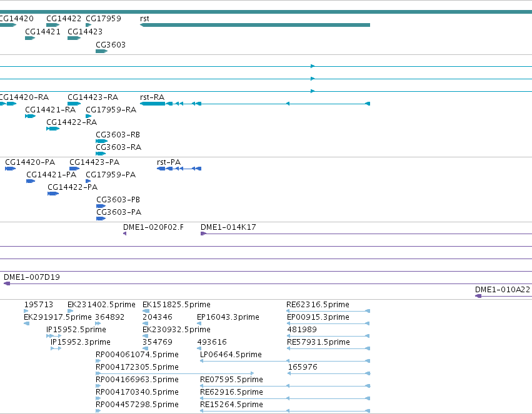This screenshot has height=414, width=532.
Task: Click the DME1-010A22 clone arrow glyph
Action: [478, 296]
